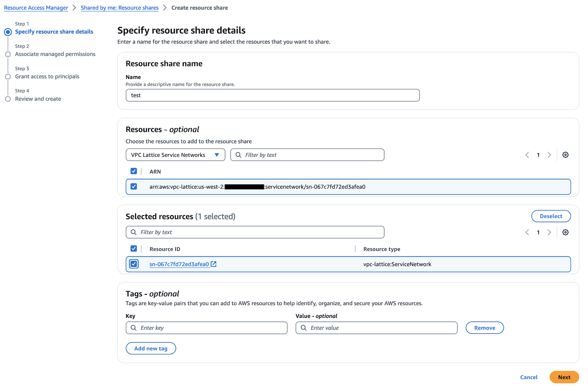This screenshot has height=391, width=588.
Task: Open VPC Lattice Service Networks dropdown
Action: 175,155
